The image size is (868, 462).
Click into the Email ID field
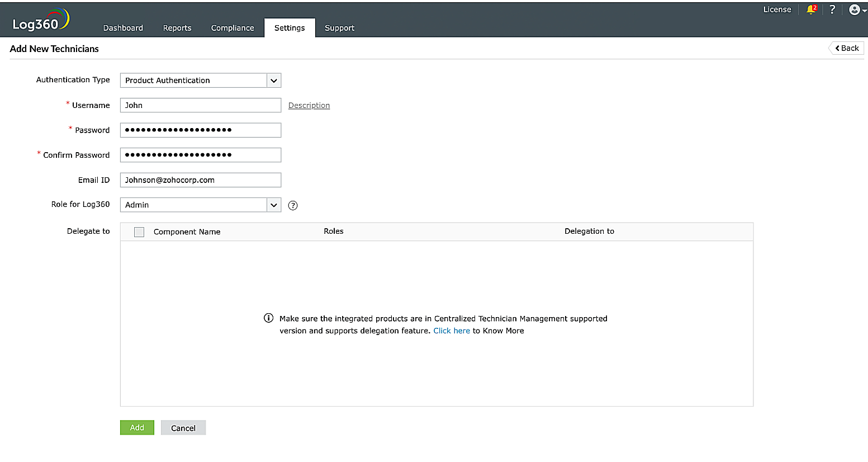click(200, 180)
